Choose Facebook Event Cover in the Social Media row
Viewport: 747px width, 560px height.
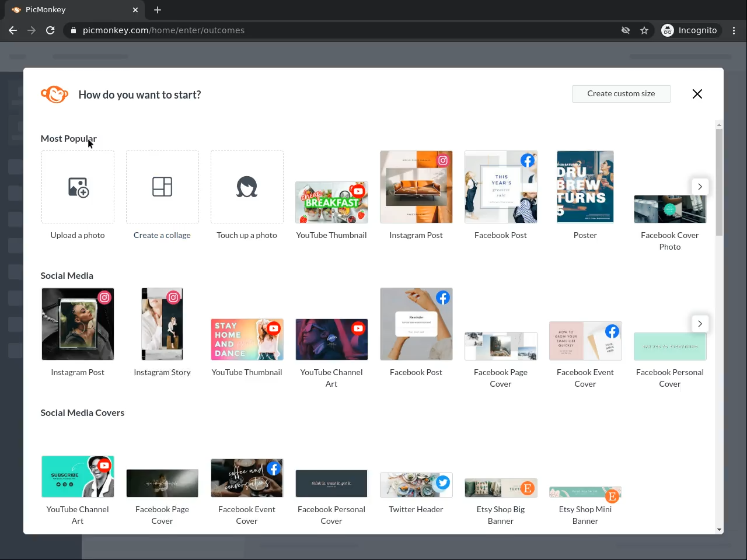[x=585, y=341]
